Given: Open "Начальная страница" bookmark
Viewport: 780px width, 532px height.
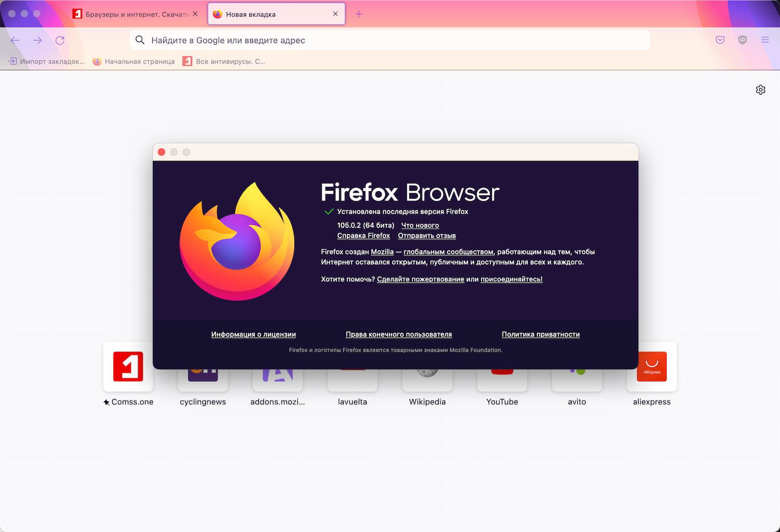Looking at the screenshot, I should [134, 61].
